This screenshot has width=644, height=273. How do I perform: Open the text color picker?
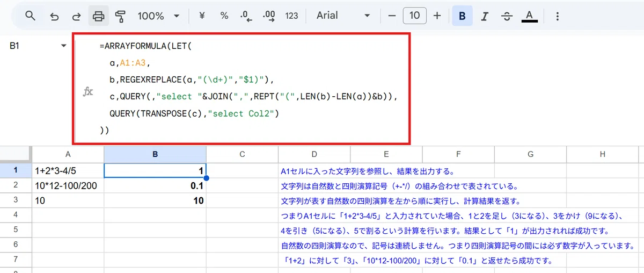pos(529,16)
